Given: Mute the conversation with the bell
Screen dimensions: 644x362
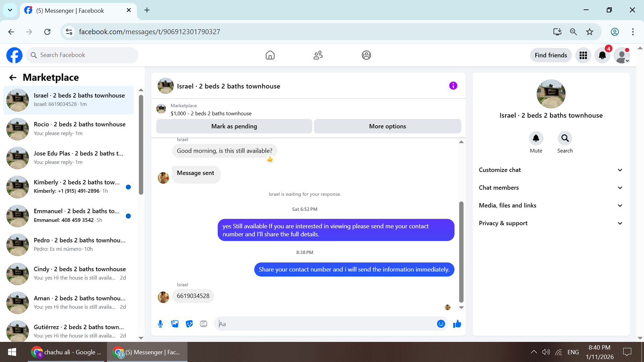Looking at the screenshot, I should pos(536,138).
